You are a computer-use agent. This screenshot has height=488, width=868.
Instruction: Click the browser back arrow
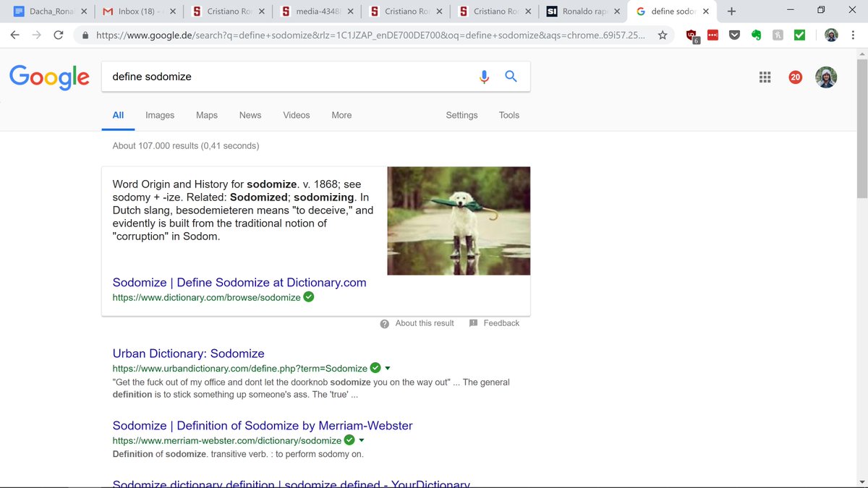click(14, 35)
